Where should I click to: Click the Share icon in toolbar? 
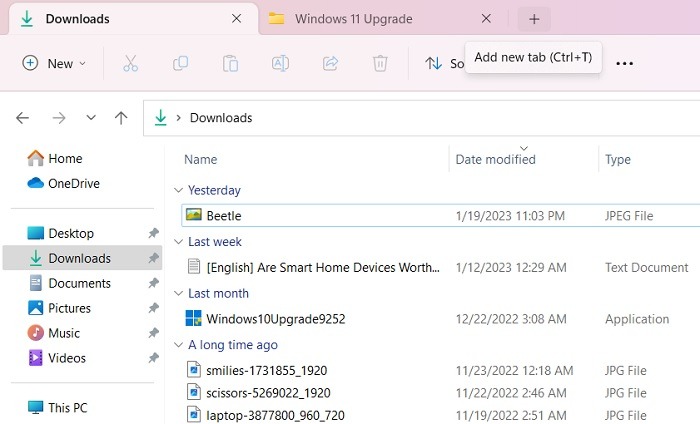click(330, 63)
